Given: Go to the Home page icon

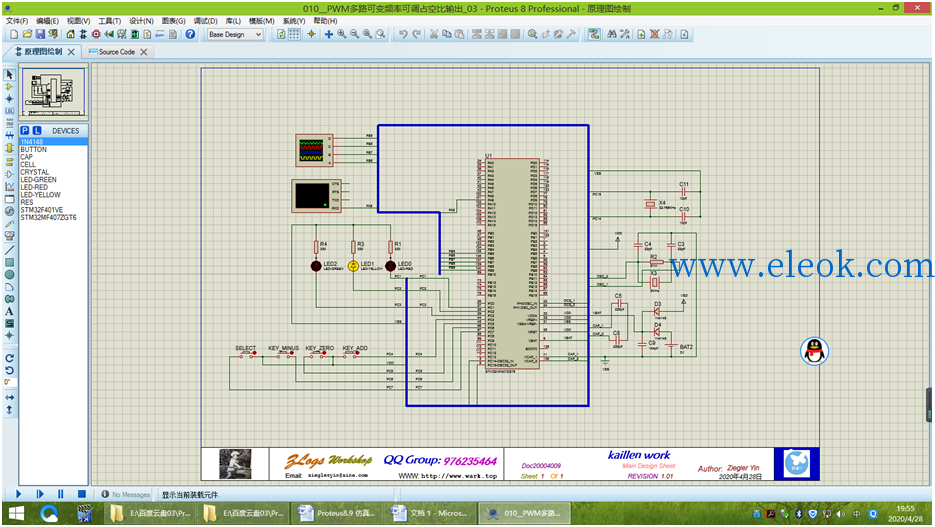Looking at the screenshot, I should 70,35.
